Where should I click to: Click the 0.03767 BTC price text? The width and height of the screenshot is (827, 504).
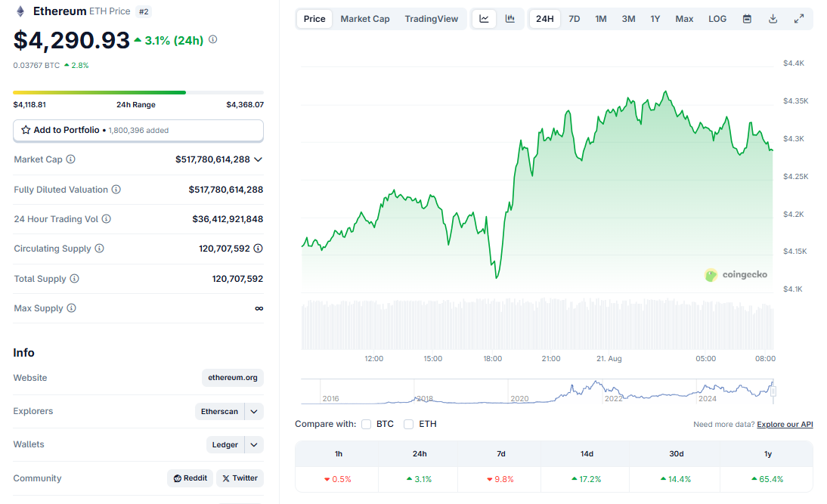coord(36,66)
